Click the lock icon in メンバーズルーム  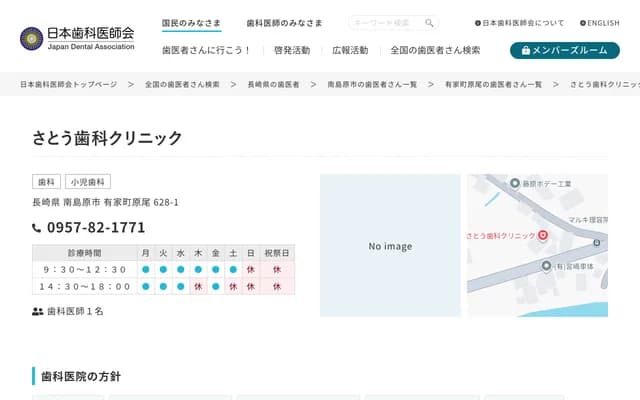[526, 50]
